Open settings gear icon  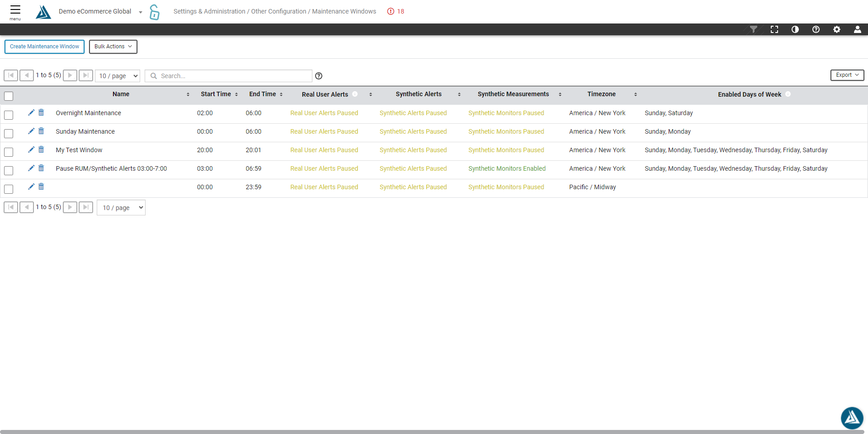click(x=836, y=29)
